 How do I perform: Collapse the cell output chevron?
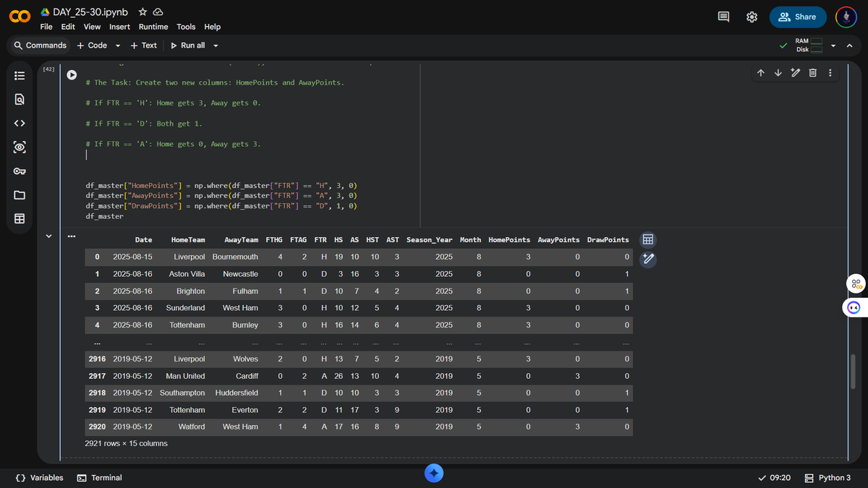point(48,236)
